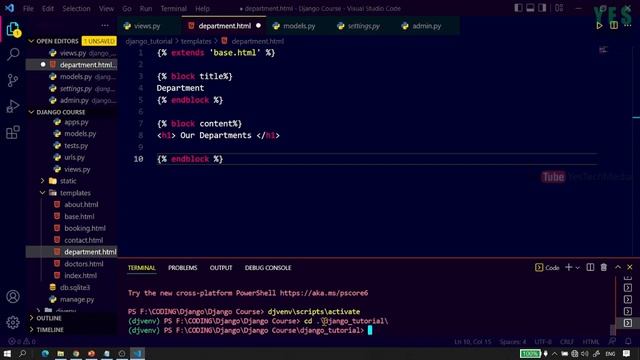Open terminal launch profile dropdown arrow
The height and width of the screenshot is (360, 640).
578,268
